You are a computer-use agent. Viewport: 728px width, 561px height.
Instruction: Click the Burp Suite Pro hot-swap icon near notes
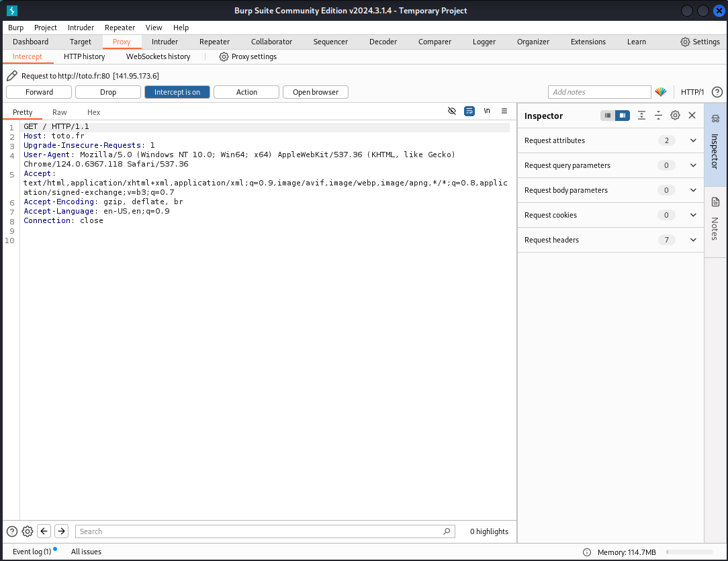pos(661,92)
